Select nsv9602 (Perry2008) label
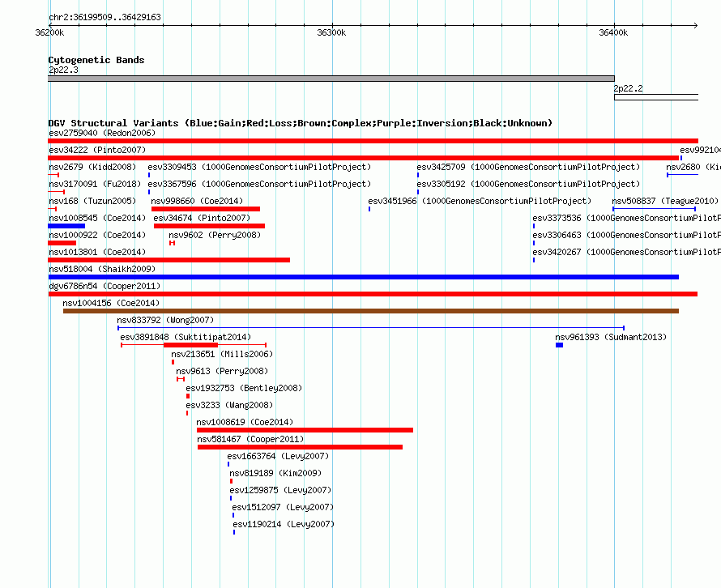The height and width of the screenshot is (588, 721). tap(215, 235)
